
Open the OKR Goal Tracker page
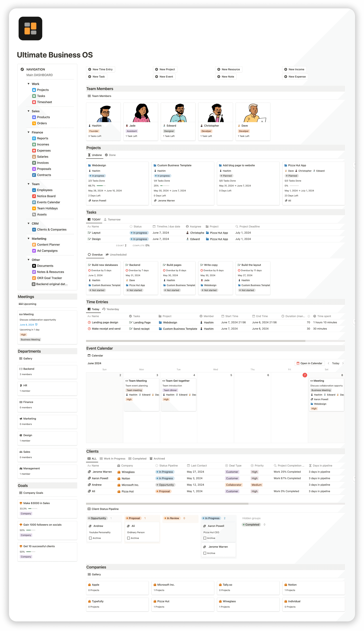[x=49, y=278]
